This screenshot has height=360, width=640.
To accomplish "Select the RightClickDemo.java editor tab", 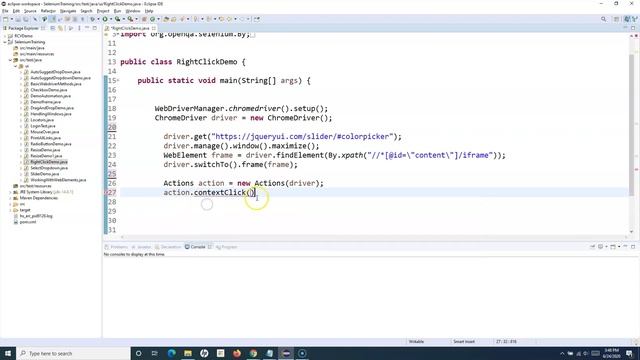I will [x=130, y=28].
